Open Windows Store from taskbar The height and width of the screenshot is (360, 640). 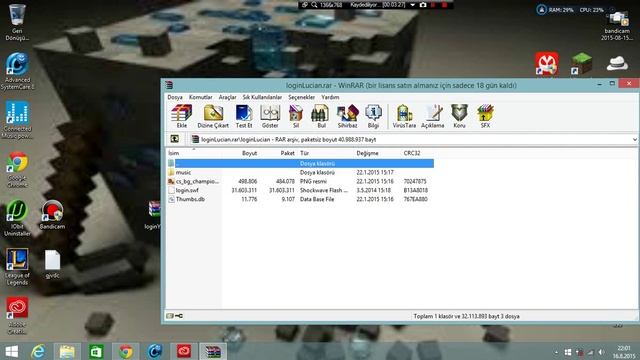(x=96, y=351)
